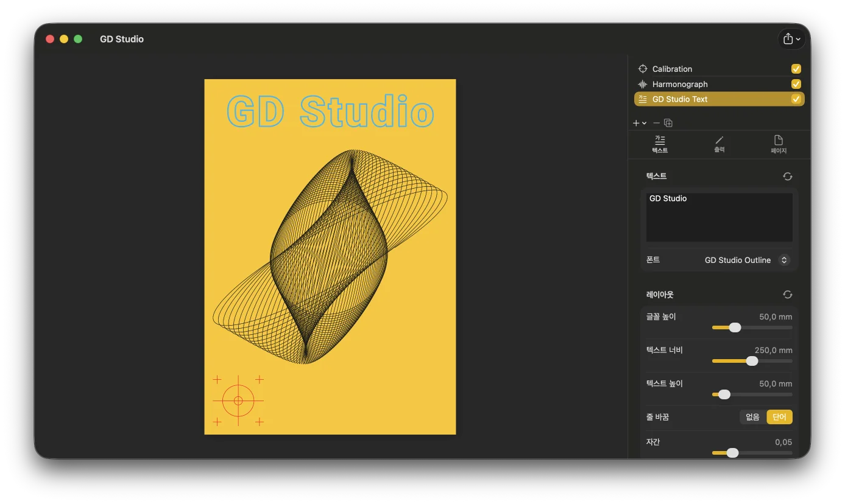This screenshot has width=845, height=504.
Task: Adjust the 글꼴 높이 slider
Action: pos(735,327)
